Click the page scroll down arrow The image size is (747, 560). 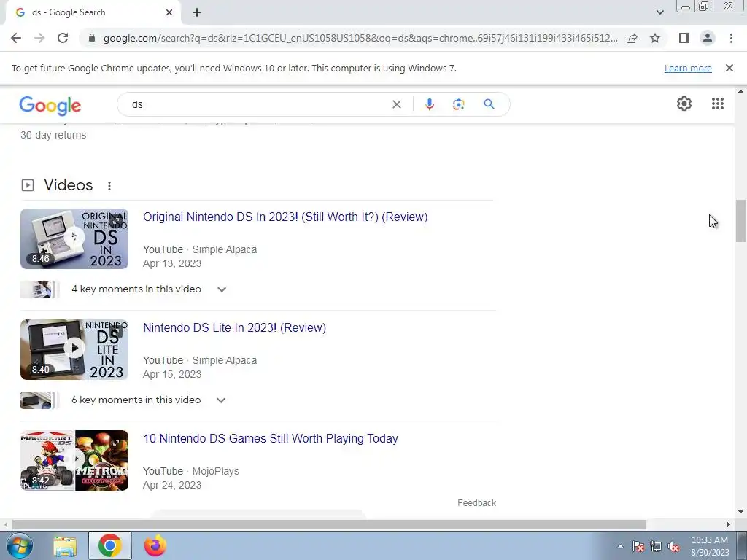(x=740, y=512)
